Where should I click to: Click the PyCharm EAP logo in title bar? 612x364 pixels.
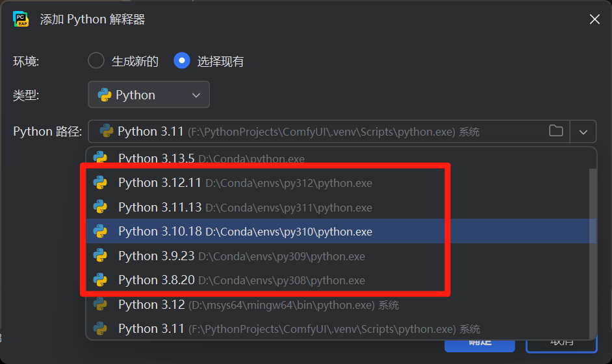21,19
